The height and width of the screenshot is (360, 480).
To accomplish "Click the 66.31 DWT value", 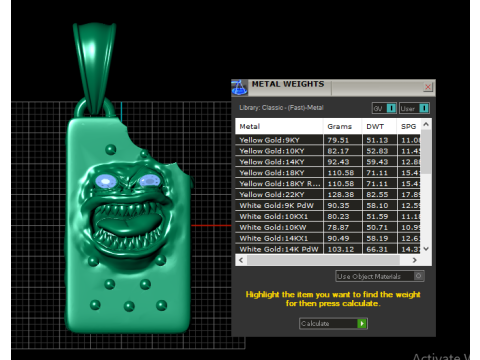I will point(377,249).
